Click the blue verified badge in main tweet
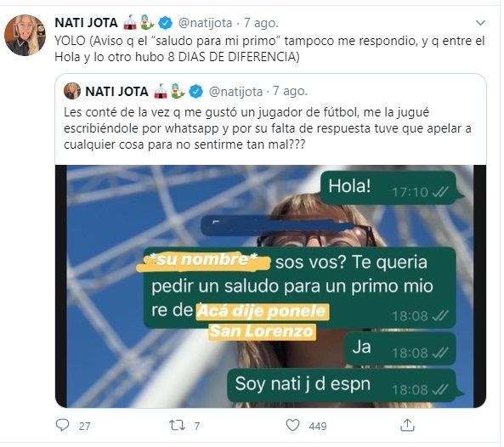 click(x=166, y=23)
